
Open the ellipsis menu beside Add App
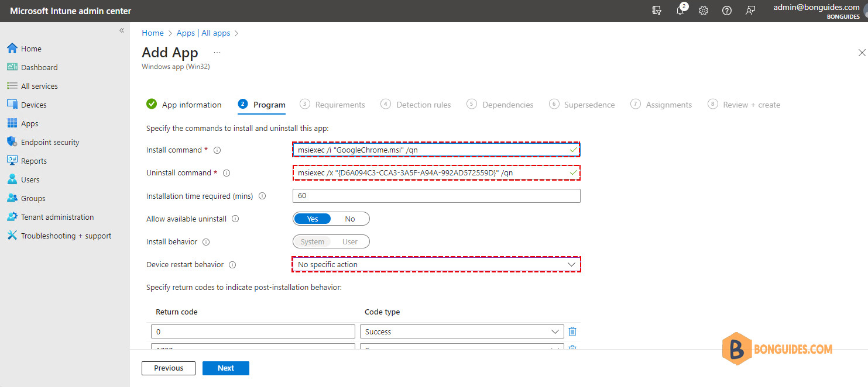point(217,53)
